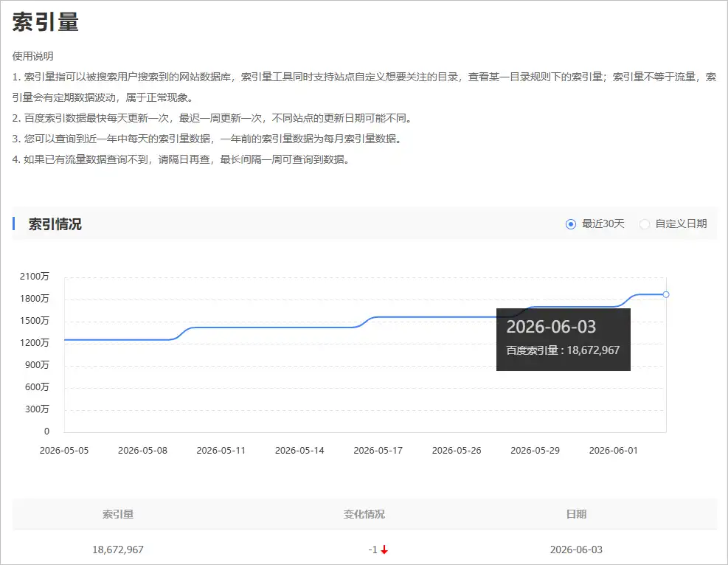
Task: Click the 索引量 table column header
Action: [118, 514]
